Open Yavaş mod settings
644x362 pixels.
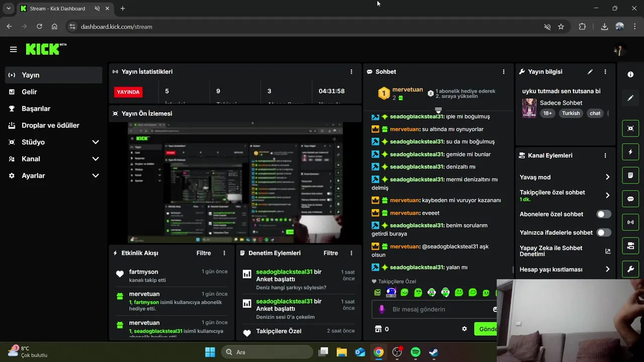coord(565,177)
